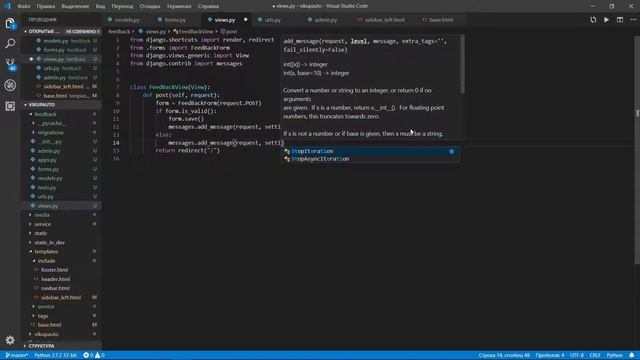Switch to the urls.py editor tab
This screenshot has height=360, width=640.
[272, 20]
